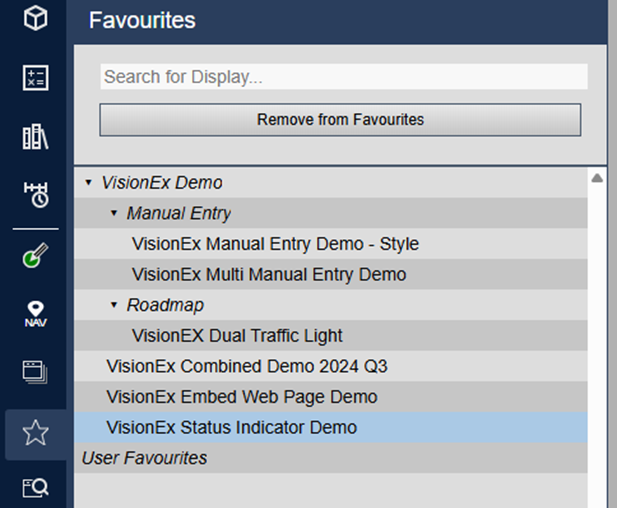Open the NAV location pin icon
This screenshot has width=617, height=508.
35,314
